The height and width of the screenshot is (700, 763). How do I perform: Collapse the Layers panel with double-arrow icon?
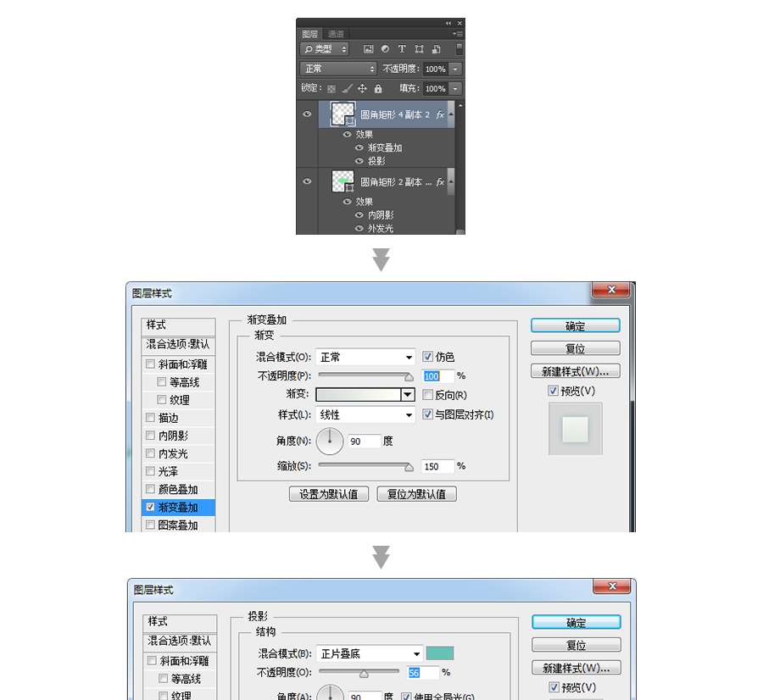pos(448,24)
